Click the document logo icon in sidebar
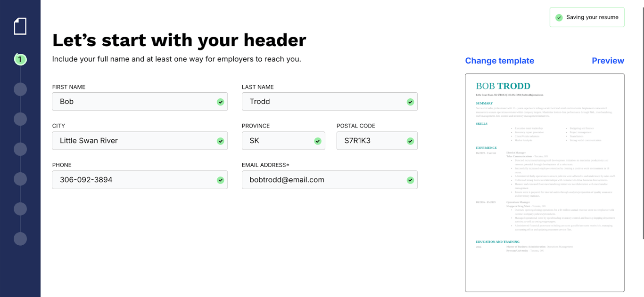 click(20, 26)
